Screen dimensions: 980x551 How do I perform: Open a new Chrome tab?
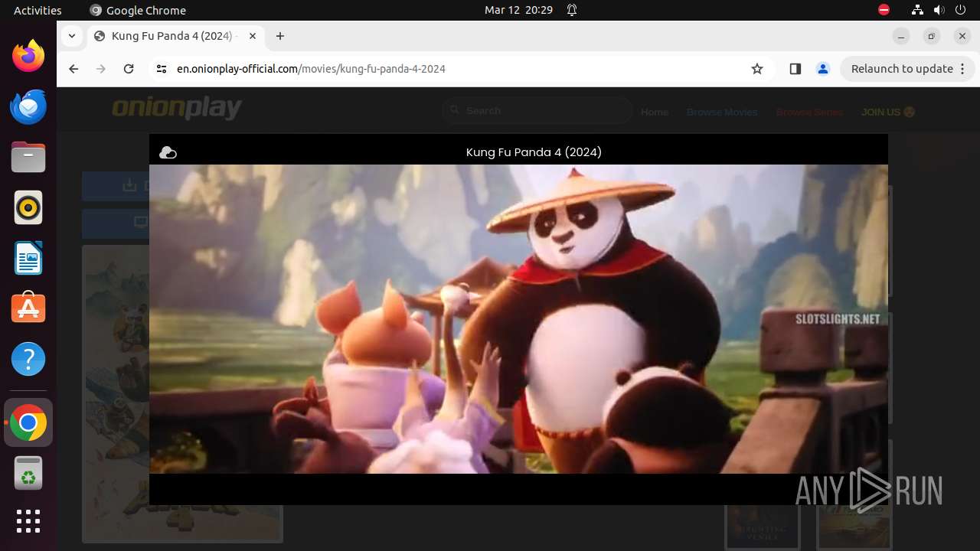click(280, 36)
